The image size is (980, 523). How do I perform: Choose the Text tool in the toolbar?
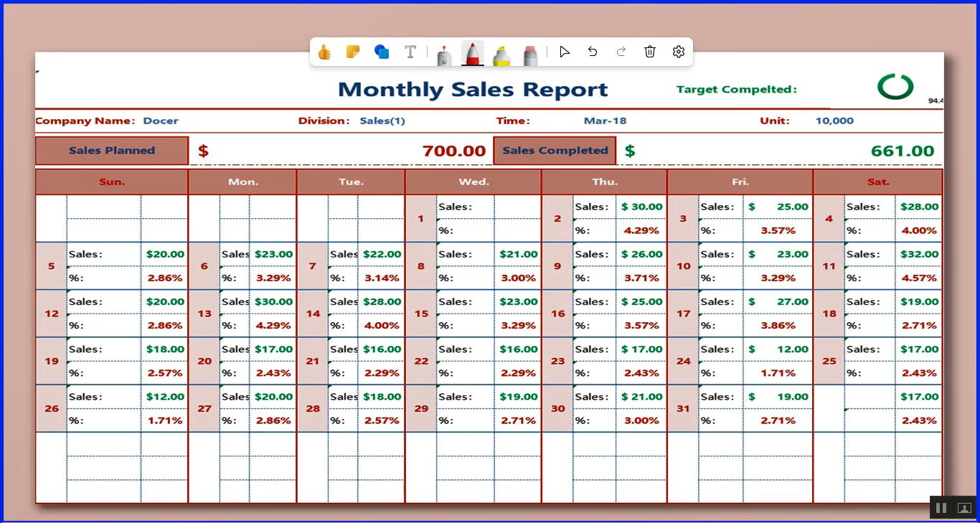[x=410, y=52]
